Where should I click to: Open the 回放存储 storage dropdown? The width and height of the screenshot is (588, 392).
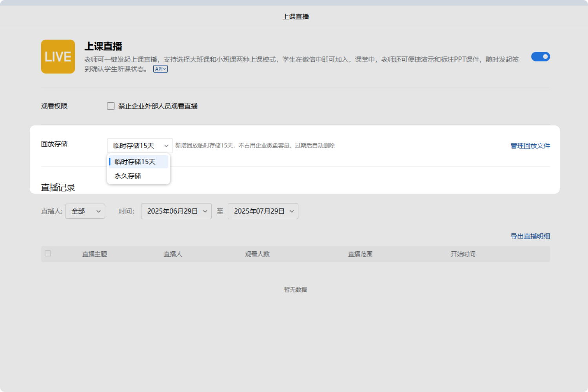[140, 146]
